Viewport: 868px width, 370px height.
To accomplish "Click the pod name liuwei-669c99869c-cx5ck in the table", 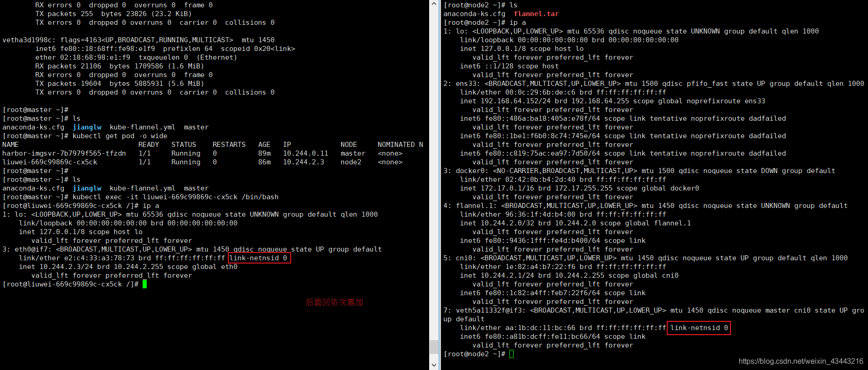I will [50, 162].
